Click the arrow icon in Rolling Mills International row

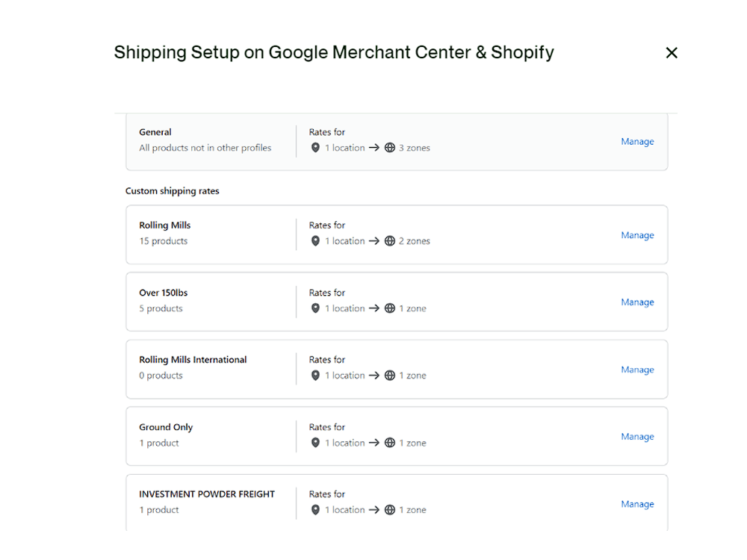click(376, 376)
